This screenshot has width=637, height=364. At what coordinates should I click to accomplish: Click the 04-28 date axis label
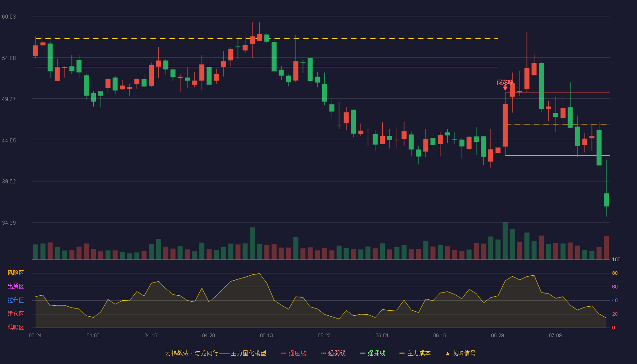[208, 335]
